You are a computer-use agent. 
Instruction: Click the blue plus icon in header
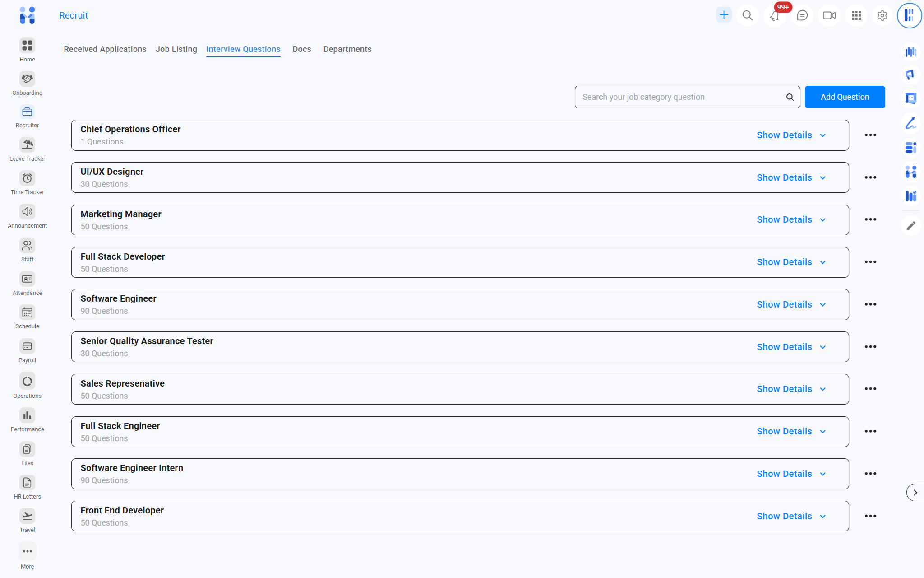[724, 15]
